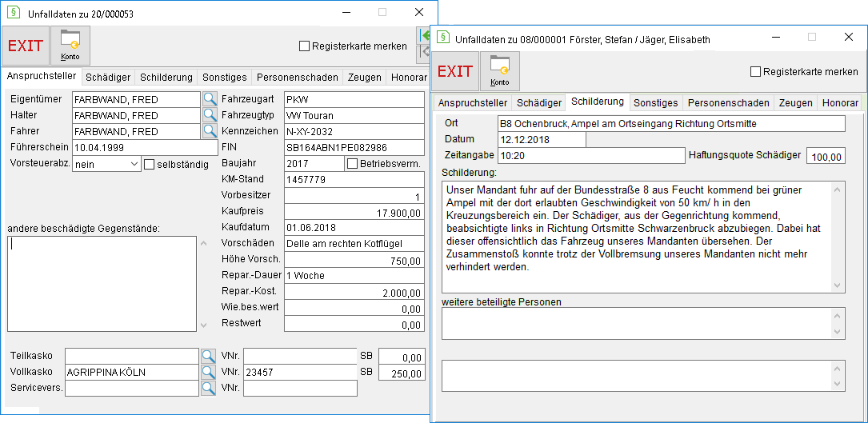This screenshot has width=868, height=423.
Task: Click the Zeitangabe field 10:20
Action: tap(591, 156)
